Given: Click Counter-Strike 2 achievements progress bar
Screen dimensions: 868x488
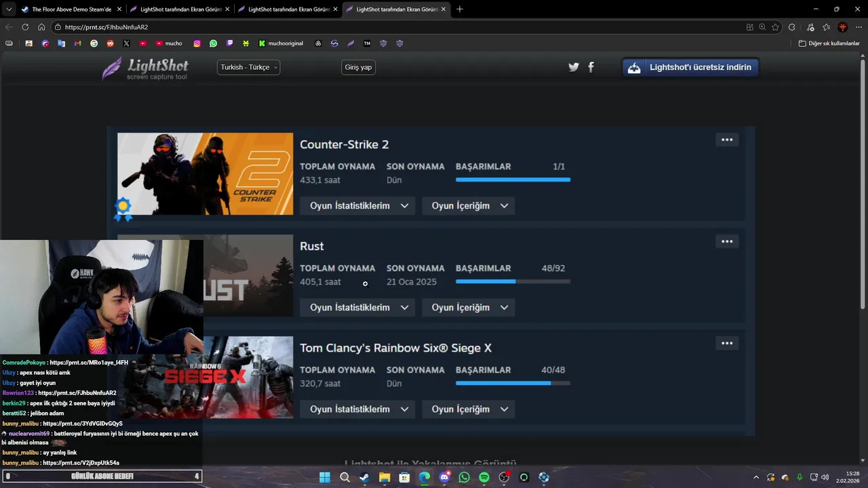Looking at the screenshot, I should (x=513, y=180).
